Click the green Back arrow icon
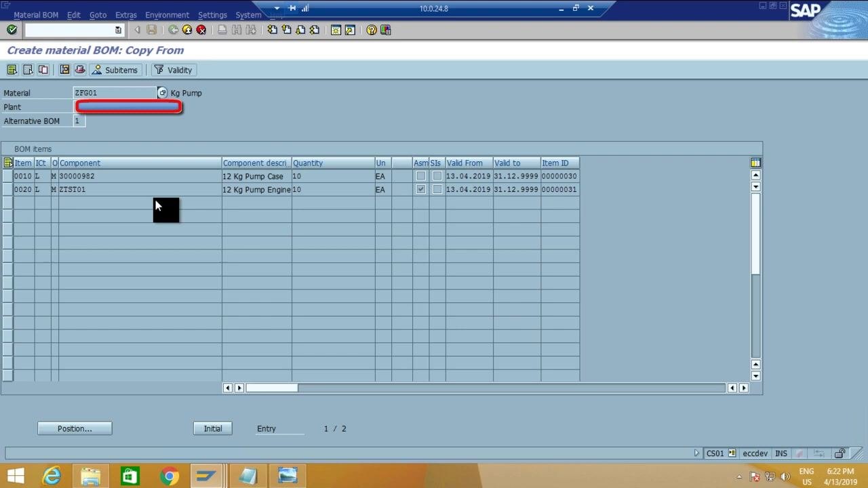The image size is (868, 488). pos(173,30)
